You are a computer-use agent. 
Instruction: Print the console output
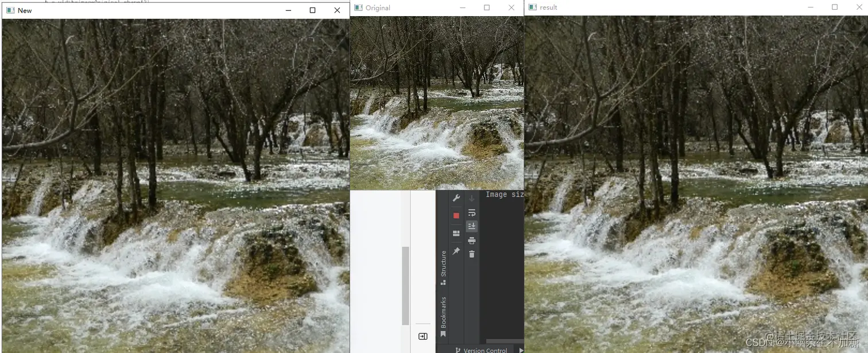click(x=472, y=240)
